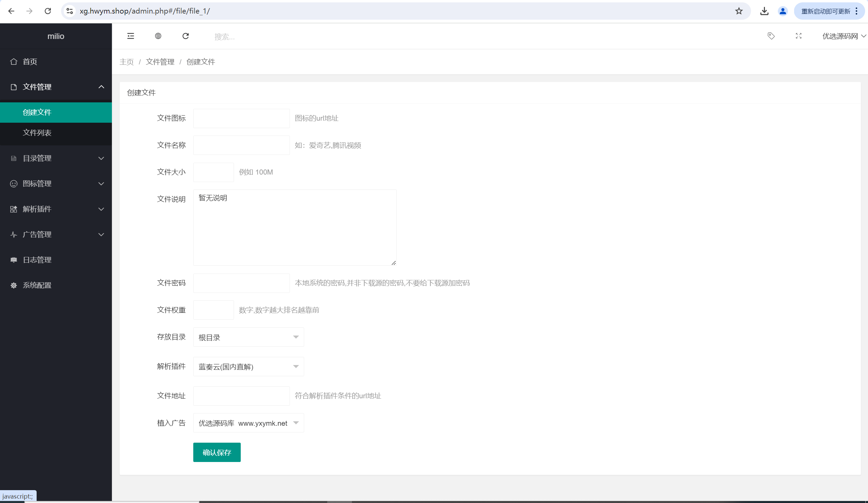Bookmark this page with the star icon
Screen dimensions: 868x503
point(739,11)
